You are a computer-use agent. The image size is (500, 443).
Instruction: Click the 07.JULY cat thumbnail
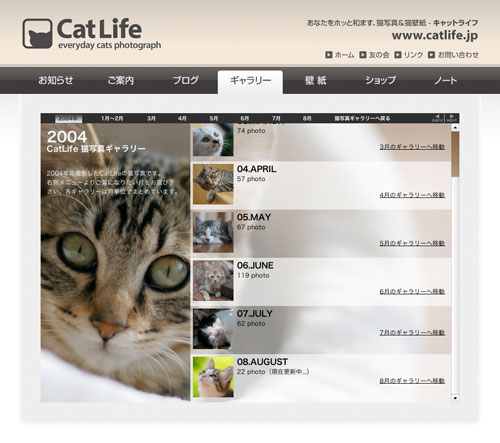213,329
